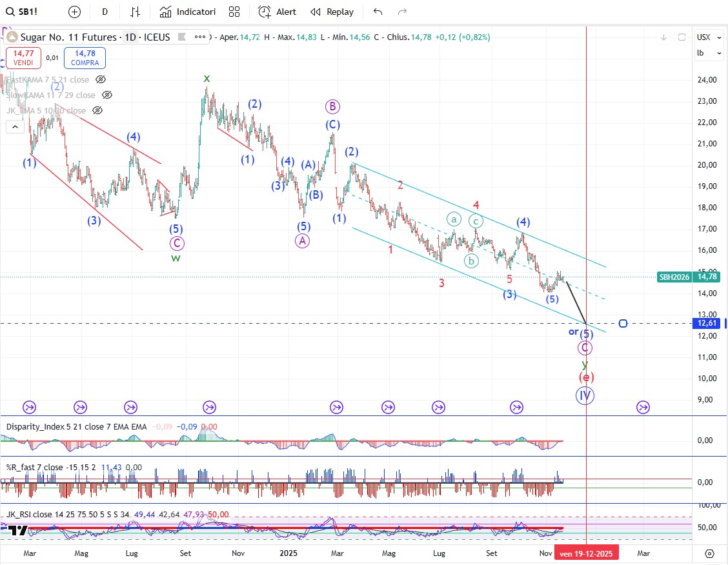Expand the USX currency dropdown
The width and height of the screenshot is (728, 565).
[703, 37]
